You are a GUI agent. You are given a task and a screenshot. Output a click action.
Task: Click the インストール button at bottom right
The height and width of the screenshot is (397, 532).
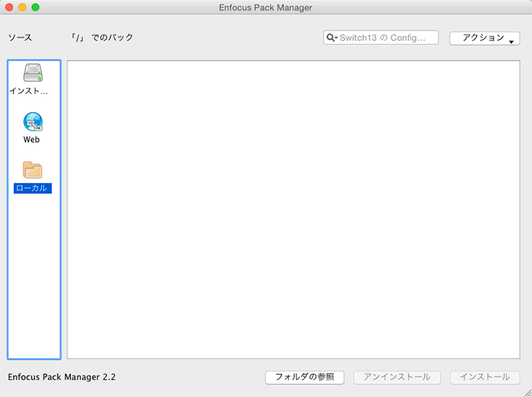click(485, 377)
